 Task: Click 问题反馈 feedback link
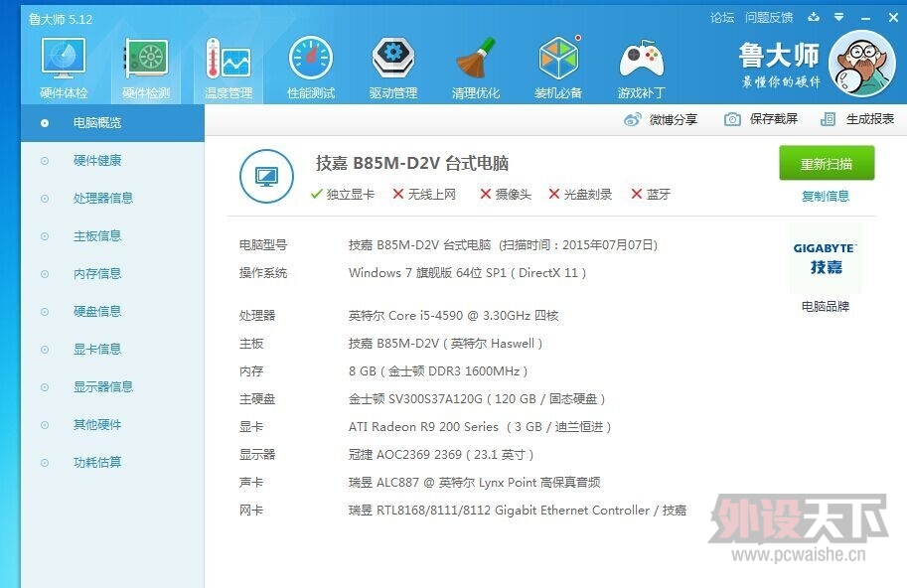[769, 17]
